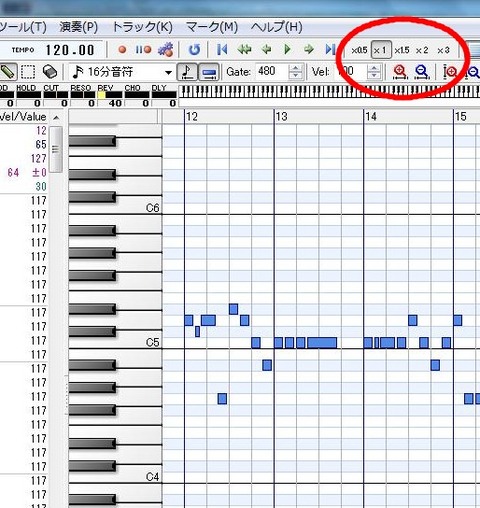Adjust the CUT controller bar

point(56,95)
